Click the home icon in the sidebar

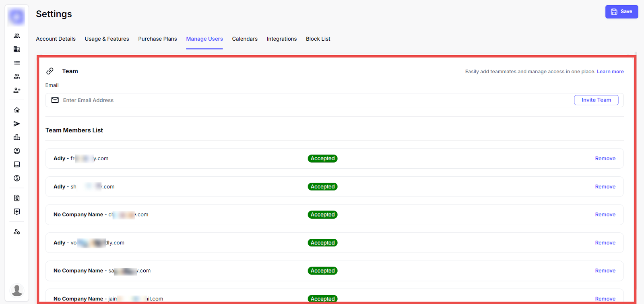click(17, 110)
